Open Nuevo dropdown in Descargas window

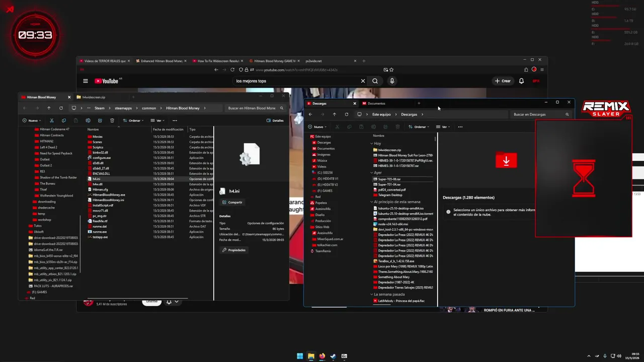317,127
